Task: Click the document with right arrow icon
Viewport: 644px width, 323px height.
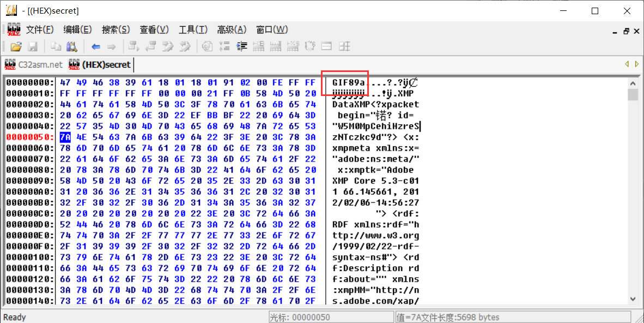Action: click(133, 46)
